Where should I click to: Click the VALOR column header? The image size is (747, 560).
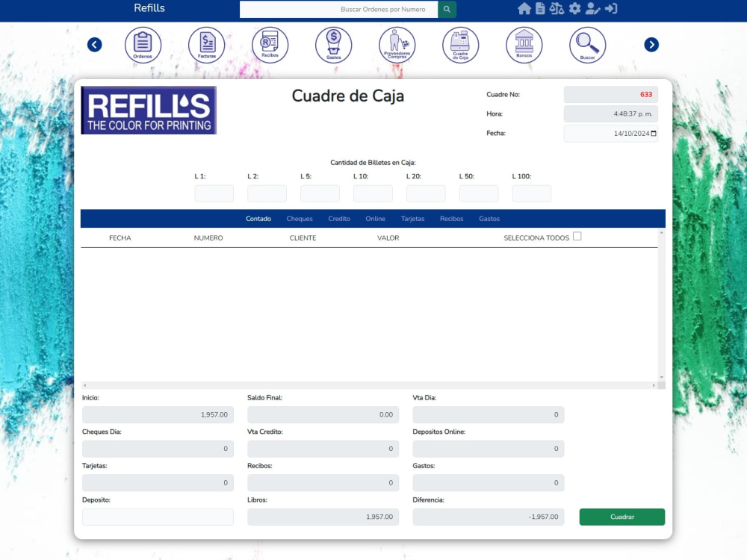(388, 237)
